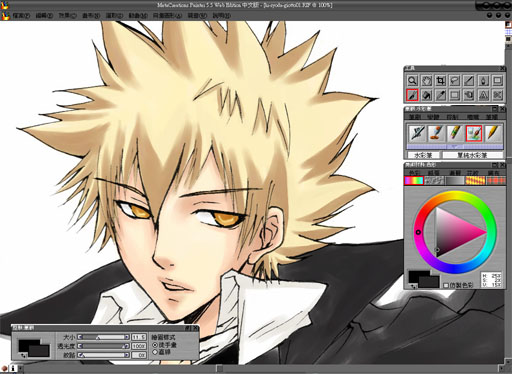This screenshot has width=512, height=374.
Task: Select the 直線 straight line radio button
Action: [x=155, y=352]
